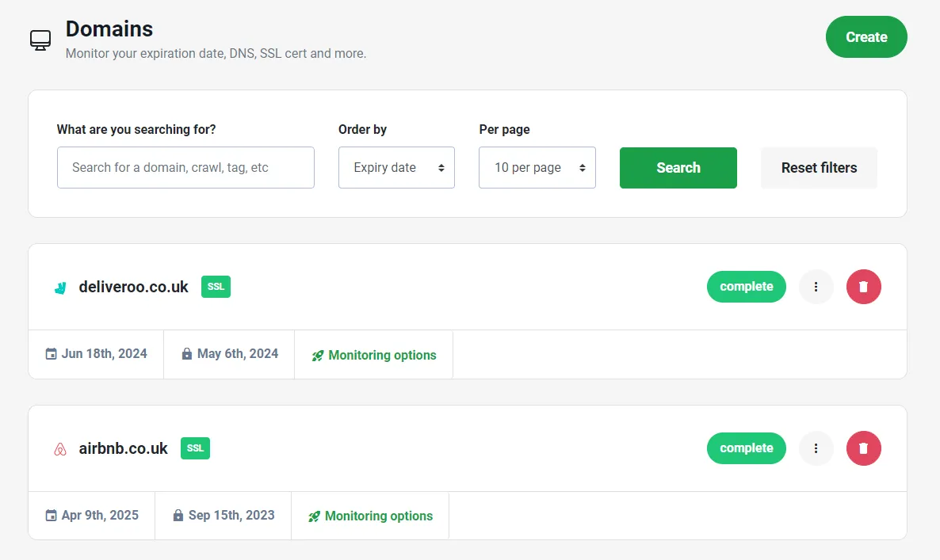The height and width of the screenshot is (560, 940).
Task: Click the Airbnb logo icon
Action: coord(59,448)
